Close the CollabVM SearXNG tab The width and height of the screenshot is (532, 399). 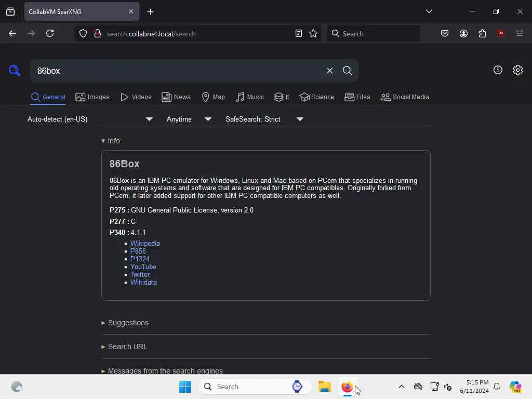click(x=131, y=11)
